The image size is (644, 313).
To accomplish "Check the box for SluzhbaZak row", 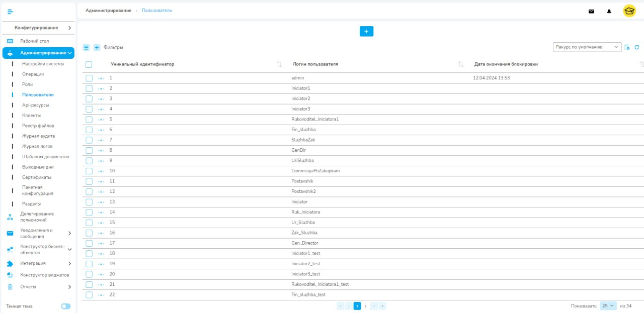I will click(89, 140).
